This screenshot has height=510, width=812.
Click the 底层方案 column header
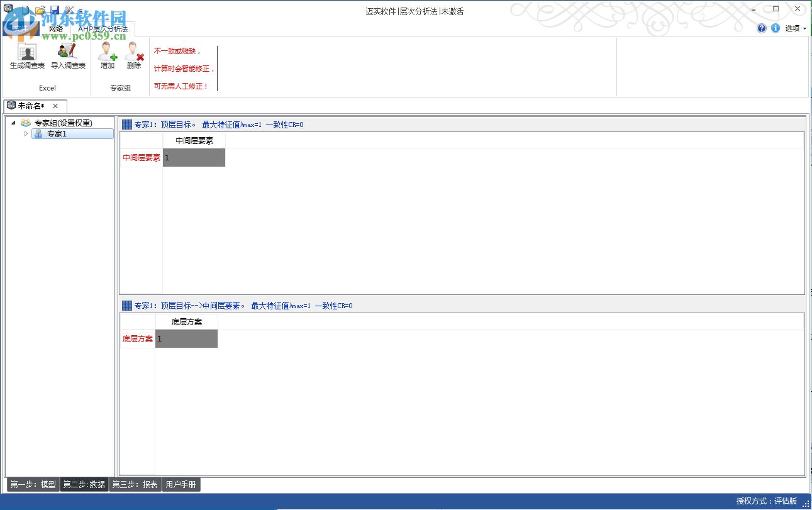point(187,321)
